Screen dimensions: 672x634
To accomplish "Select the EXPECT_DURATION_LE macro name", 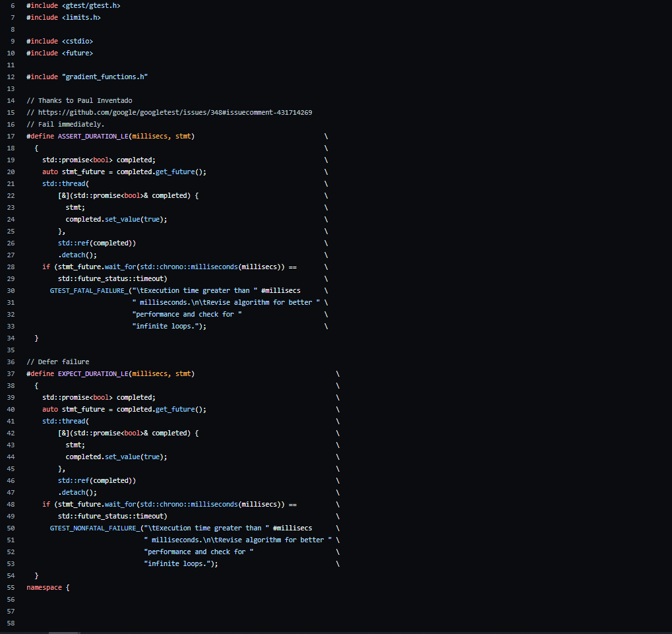I will pyautogui.click(x=93, y=373).
